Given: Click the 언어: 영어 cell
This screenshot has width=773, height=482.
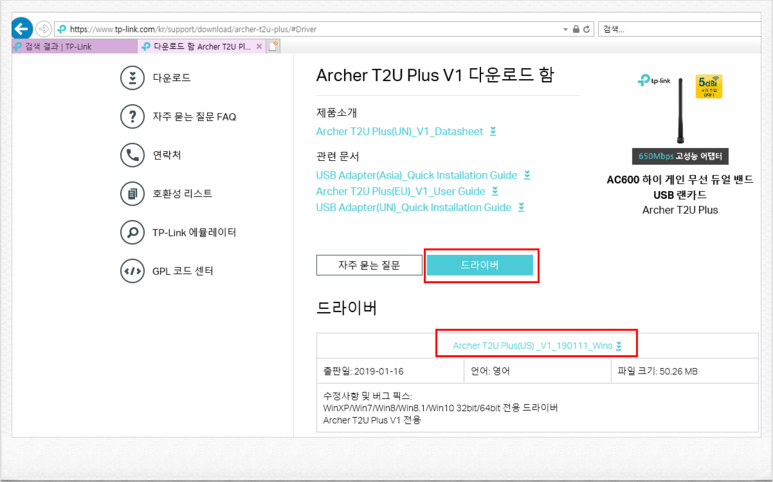Looking at the screenshot, I should [x=537, y=371].
